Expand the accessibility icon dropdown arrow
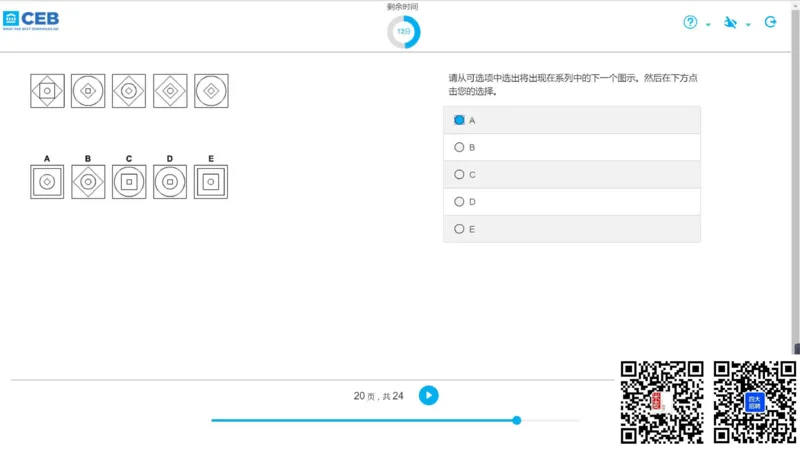800x450 pixels. coord(748,24)
